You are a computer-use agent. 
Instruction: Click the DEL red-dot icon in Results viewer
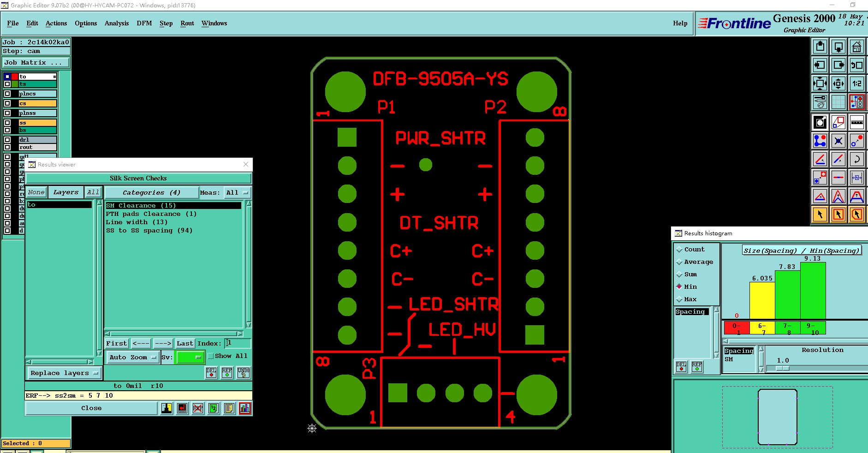[211, 373]
